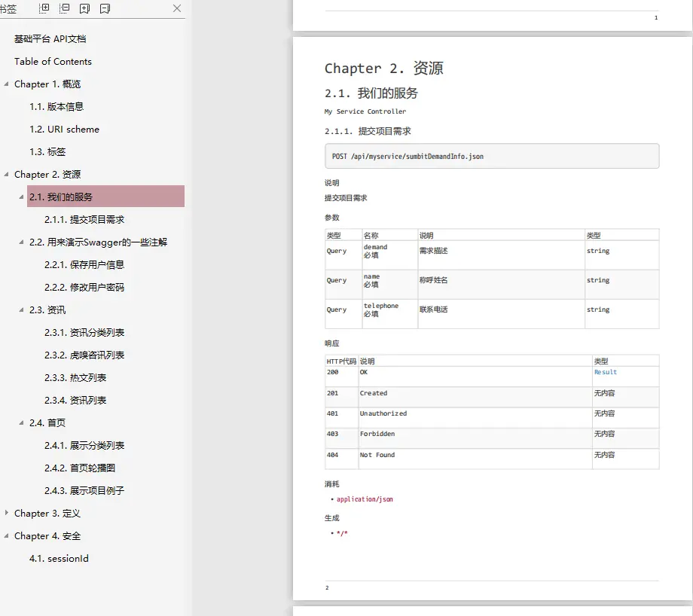Viewport: 693px width, 616px height.
Task: Navigate to 2.2.2. 修改用户密码
Action: click(x=84, y=287)
